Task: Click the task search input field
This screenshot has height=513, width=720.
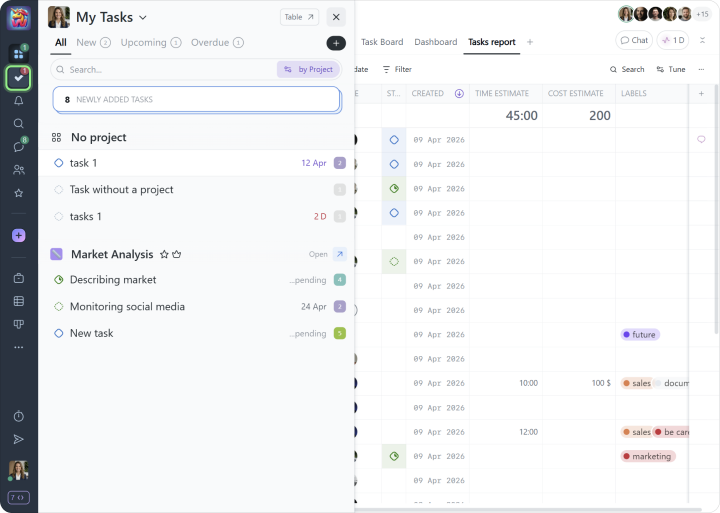Action: click(x=165, y=70)
